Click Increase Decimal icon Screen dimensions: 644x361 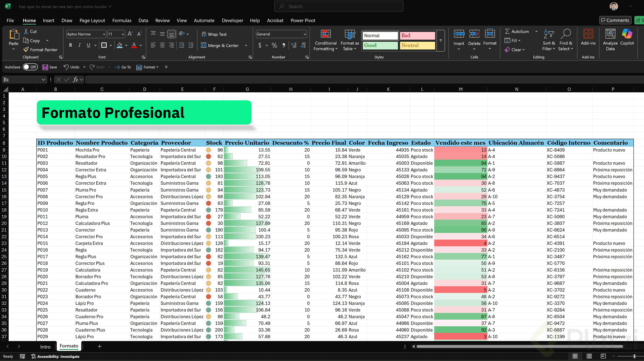tap(294, 45)
